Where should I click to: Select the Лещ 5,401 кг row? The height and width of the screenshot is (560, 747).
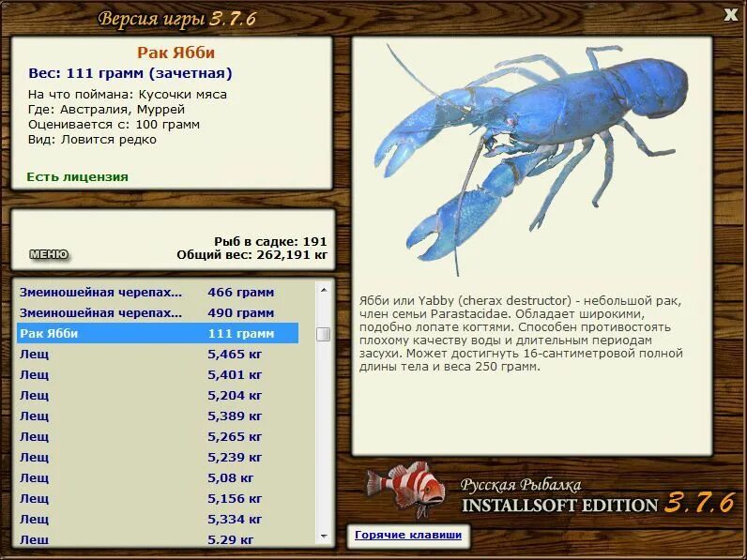158,375
